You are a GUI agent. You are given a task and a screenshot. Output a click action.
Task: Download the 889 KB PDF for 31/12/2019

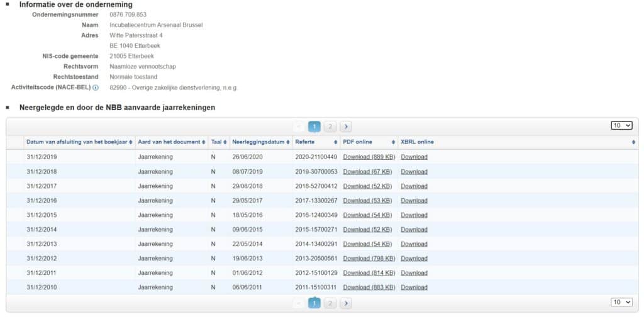point(369,157)
